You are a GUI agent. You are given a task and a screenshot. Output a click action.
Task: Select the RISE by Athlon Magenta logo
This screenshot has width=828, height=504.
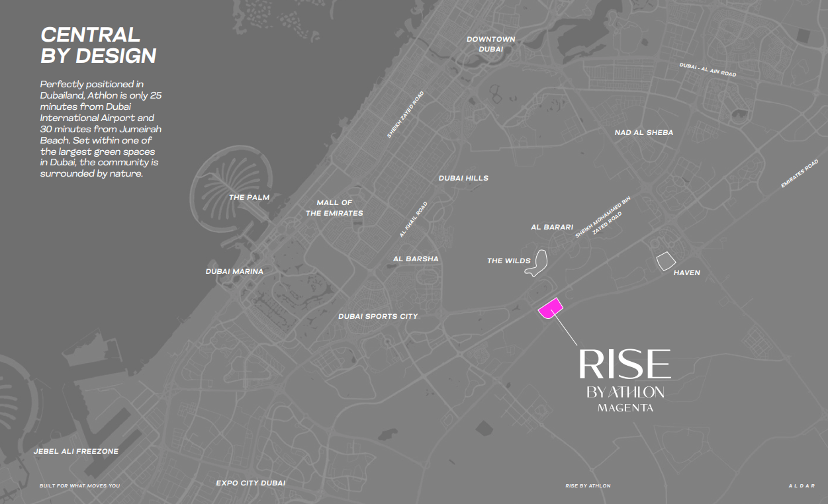click(625, 380)
